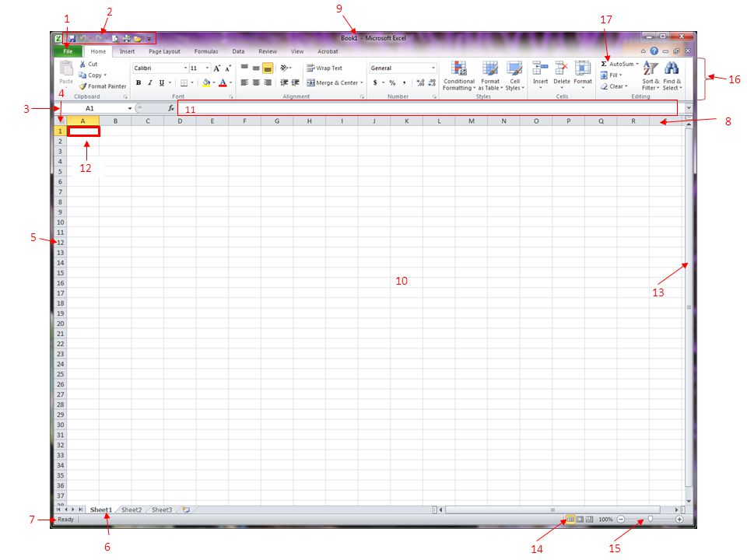The width and height of the screenshot is (747, 560).
Task: Open the borders dropdown arrow
Action: pyautogui.click(x=192, y=83)
